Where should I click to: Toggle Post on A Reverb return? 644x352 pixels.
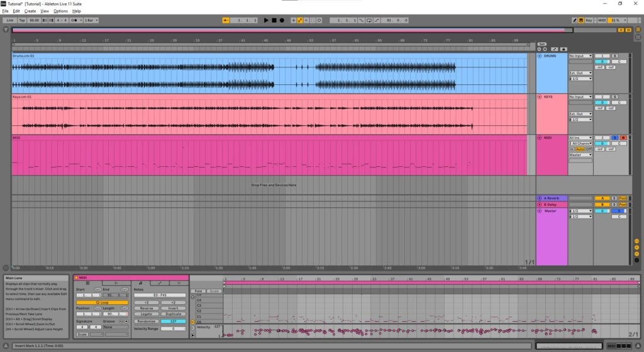pos(623,198)
